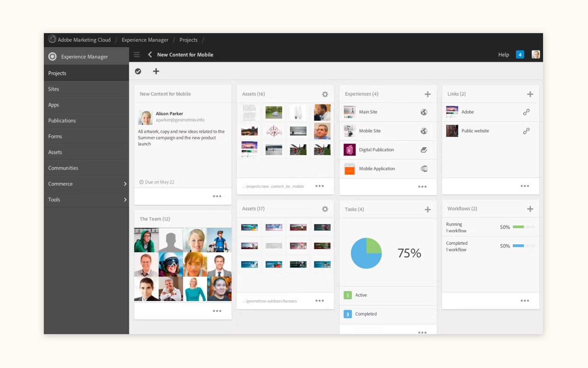Add a new link with plus icon
The image size is (588, 368).
[530, 94]
